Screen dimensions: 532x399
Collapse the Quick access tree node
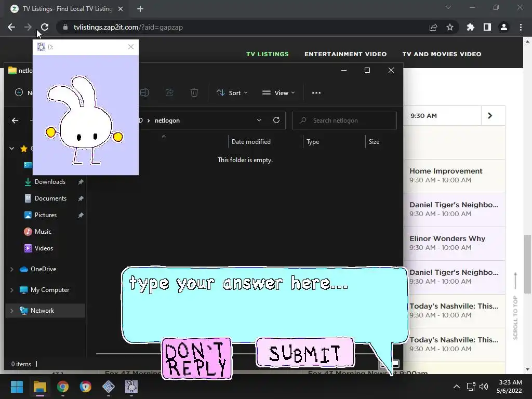(12, 148)
